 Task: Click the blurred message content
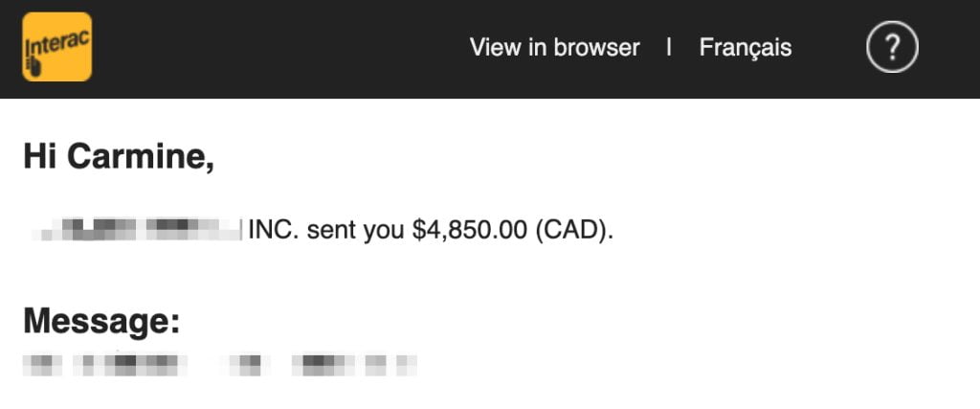tap(220, 364)
